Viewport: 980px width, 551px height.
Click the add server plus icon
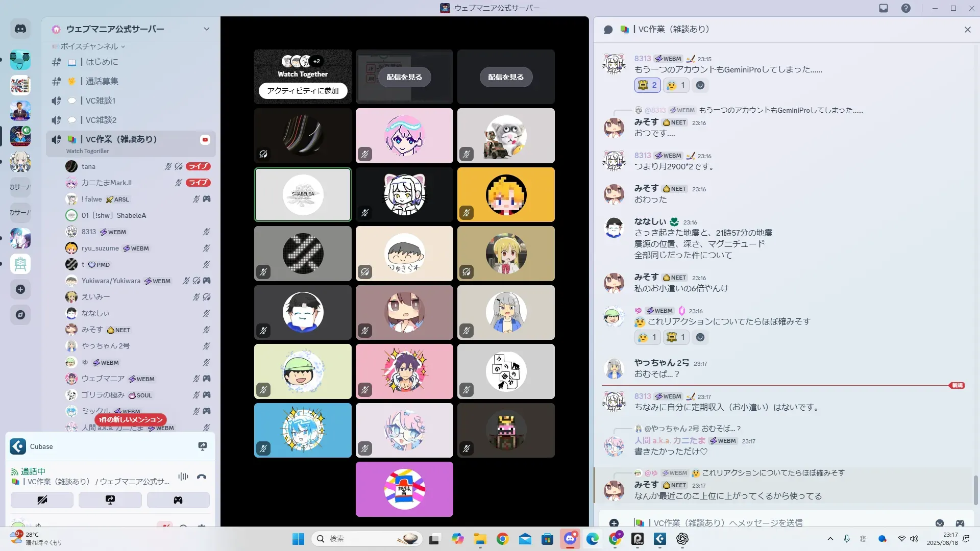click(20, 289)
